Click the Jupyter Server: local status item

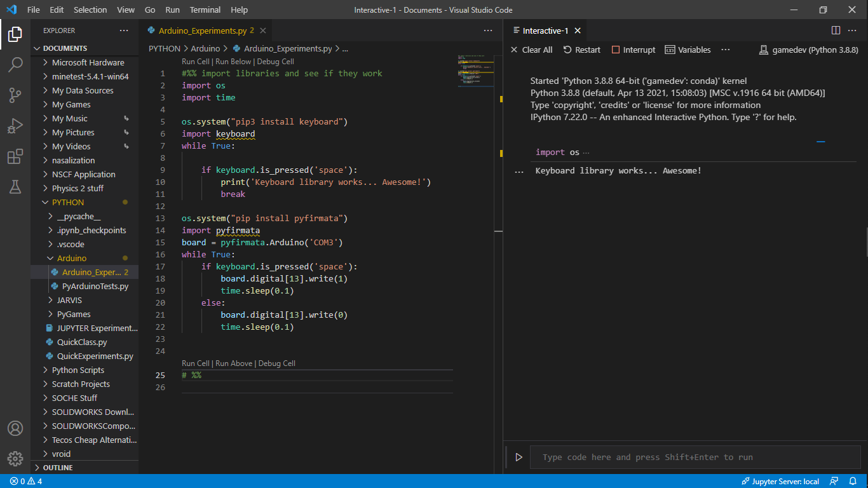(x=780, y=481)
